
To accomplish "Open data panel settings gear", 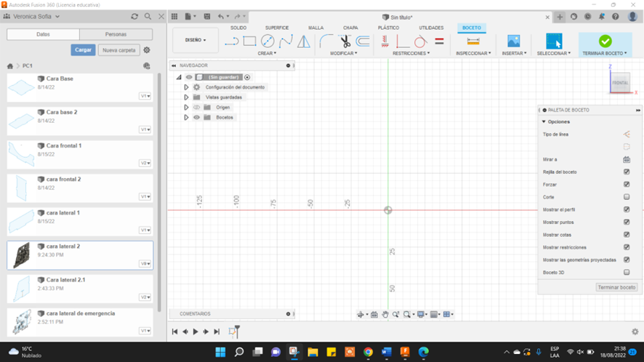I will coord(147,50).
